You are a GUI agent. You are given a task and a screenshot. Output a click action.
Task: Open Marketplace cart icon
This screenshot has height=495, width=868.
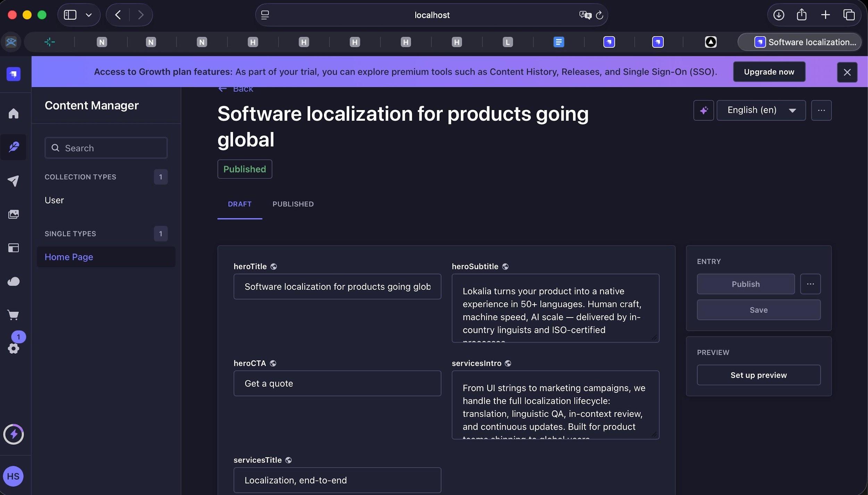(13, 315)
